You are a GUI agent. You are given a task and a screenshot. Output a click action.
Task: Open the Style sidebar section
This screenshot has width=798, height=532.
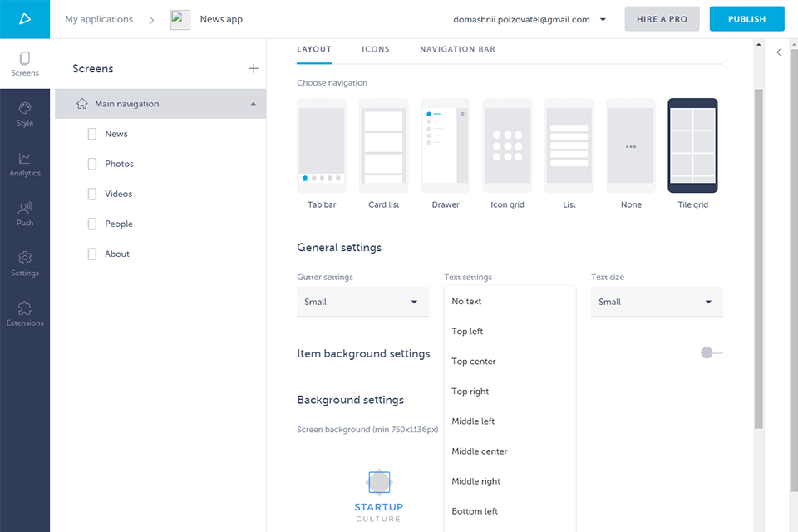(x=25, y=114)
